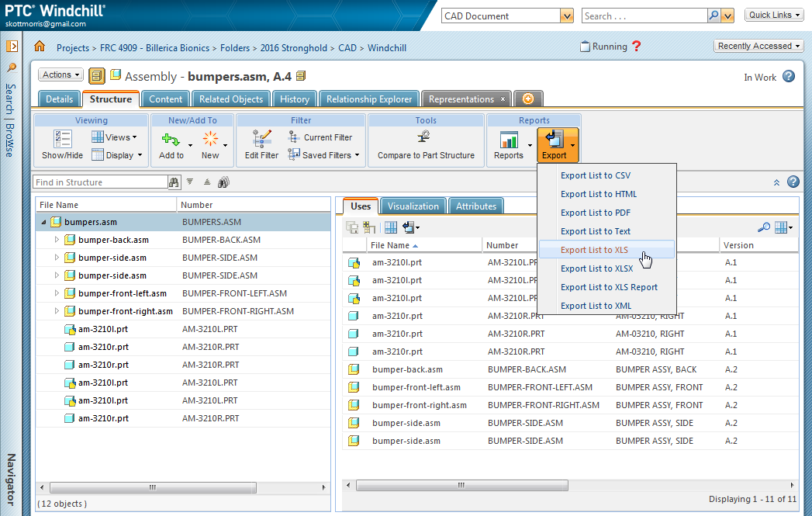Open the History tab
Image resolution: width=812 pixels, height=516 pixels.
(295, 99)
